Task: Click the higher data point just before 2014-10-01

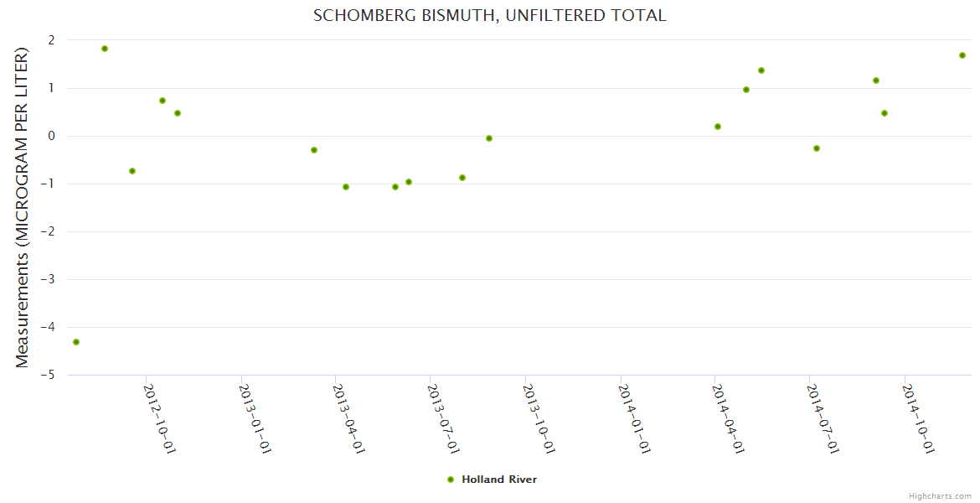Action: pos(876,80)
